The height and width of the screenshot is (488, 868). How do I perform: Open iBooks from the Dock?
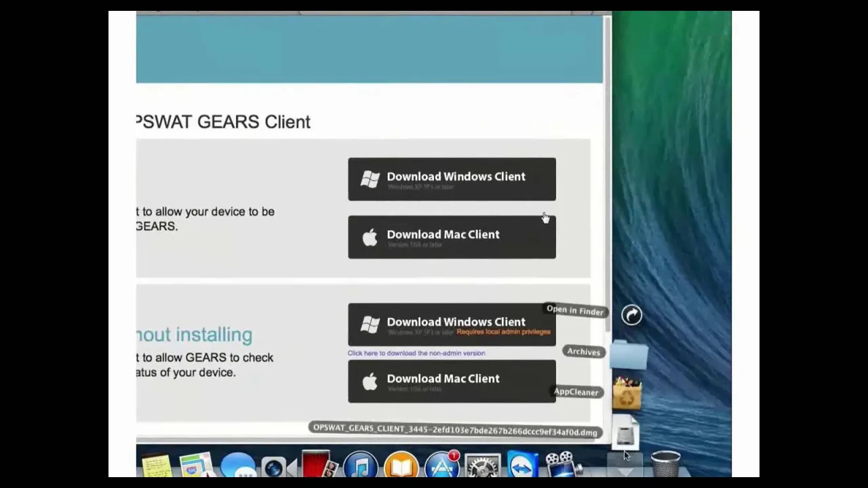(401, 466)
